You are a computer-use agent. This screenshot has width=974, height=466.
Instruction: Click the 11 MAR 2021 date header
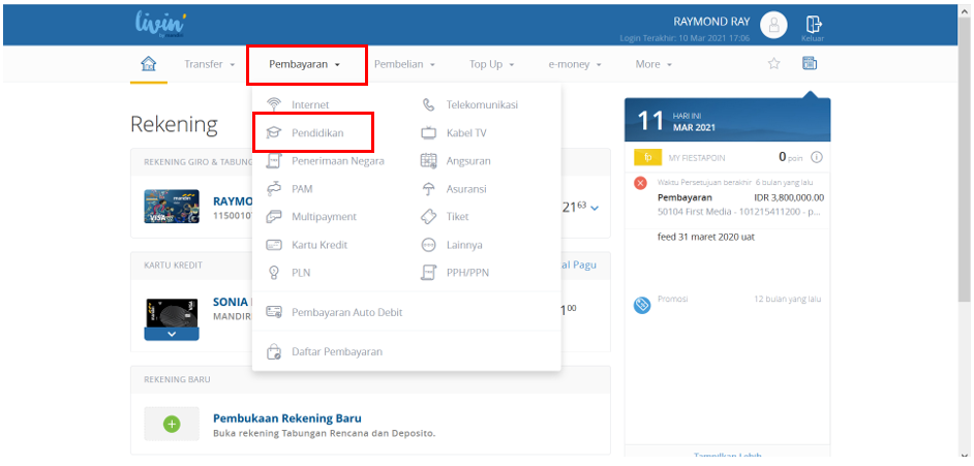pos(727,120)
